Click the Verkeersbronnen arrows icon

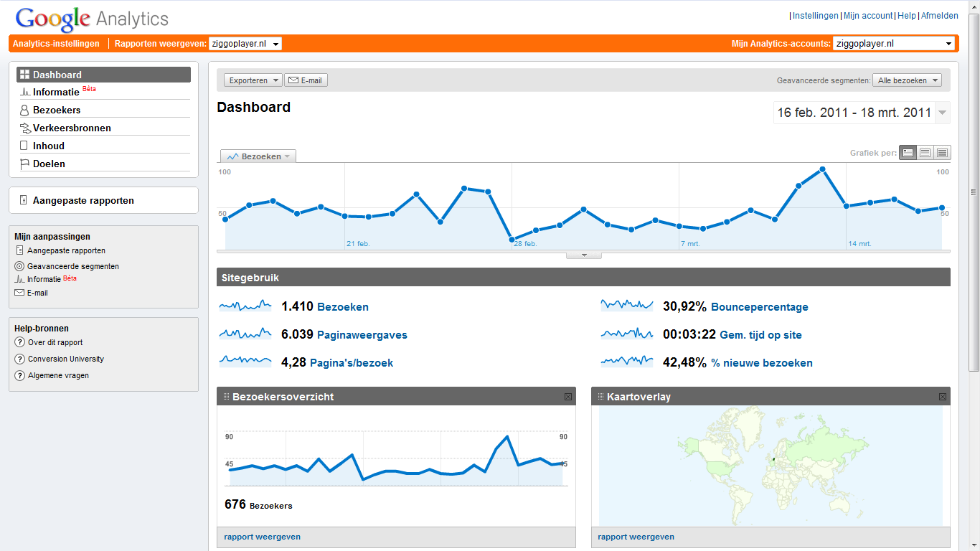pyautogui.click(x=25, y=128)
